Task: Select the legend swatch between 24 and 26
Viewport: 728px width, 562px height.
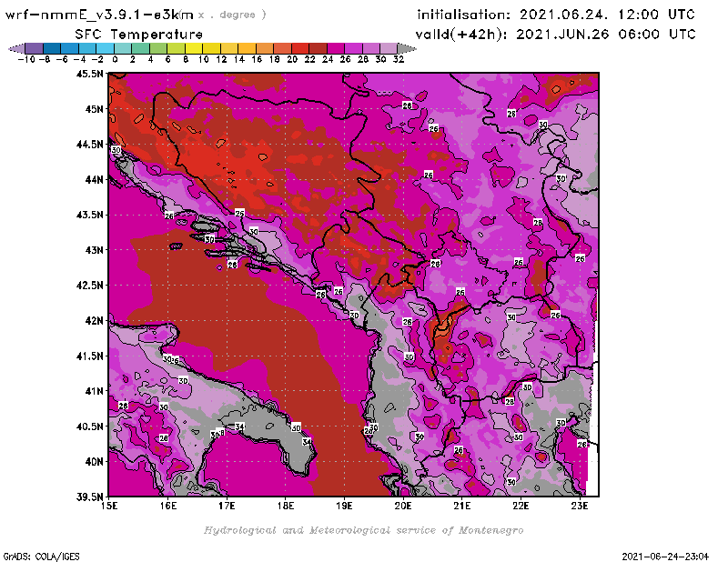Action: (x=336, y=48)
